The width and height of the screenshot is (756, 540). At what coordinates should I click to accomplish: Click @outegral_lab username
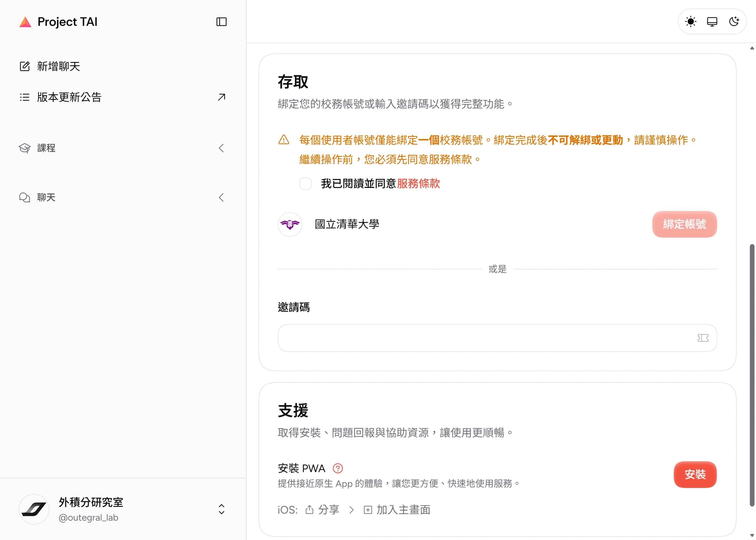coord(88,518)
